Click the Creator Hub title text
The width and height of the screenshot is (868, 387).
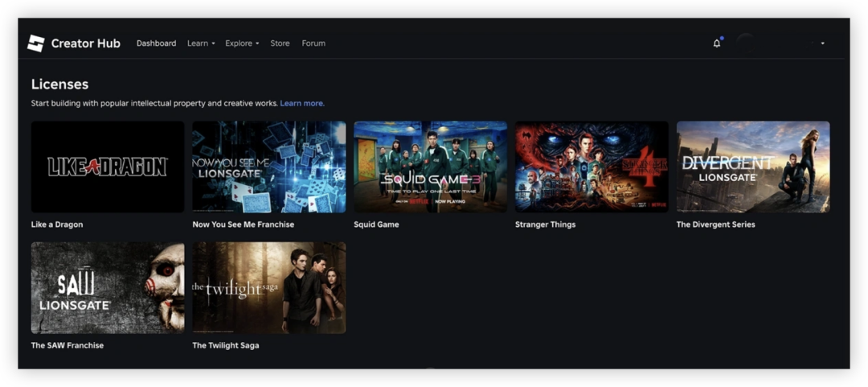point(85,43)
